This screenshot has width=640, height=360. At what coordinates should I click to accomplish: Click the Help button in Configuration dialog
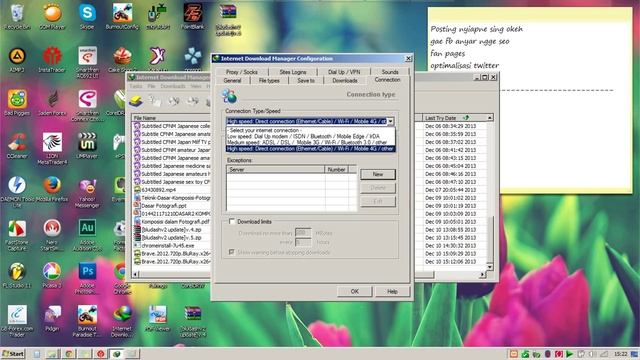[392, 291]
